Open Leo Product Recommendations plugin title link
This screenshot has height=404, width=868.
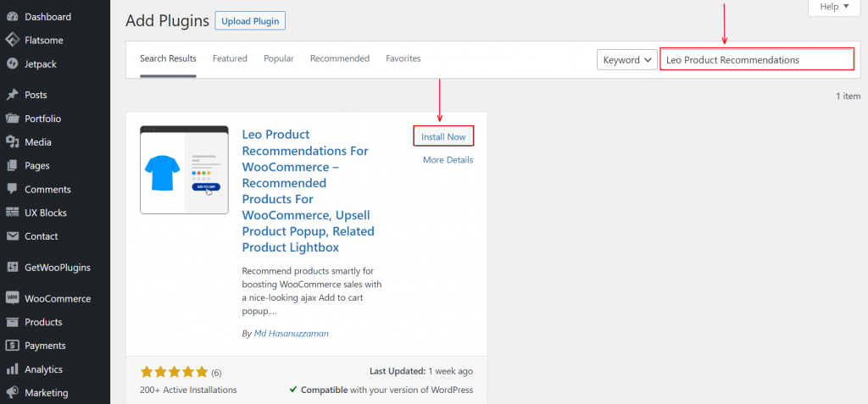(309, 191)
